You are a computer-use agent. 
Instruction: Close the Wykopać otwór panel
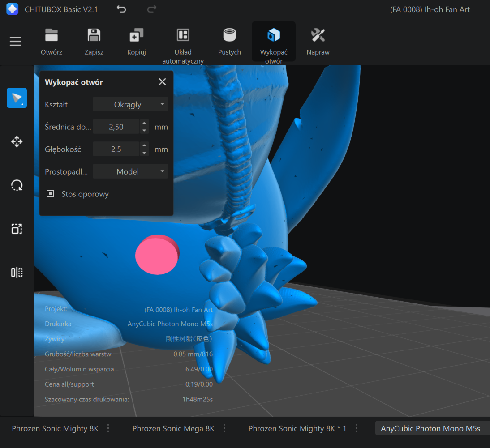click(162, 82)
